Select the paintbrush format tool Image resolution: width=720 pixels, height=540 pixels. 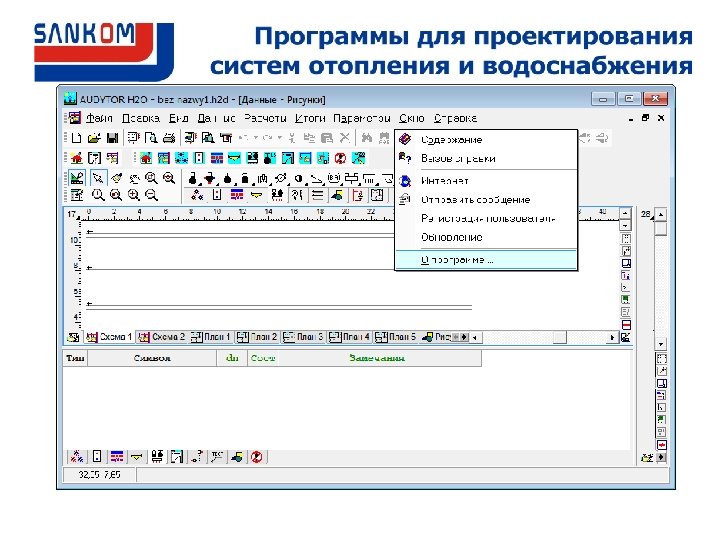(x=116, y=178)
